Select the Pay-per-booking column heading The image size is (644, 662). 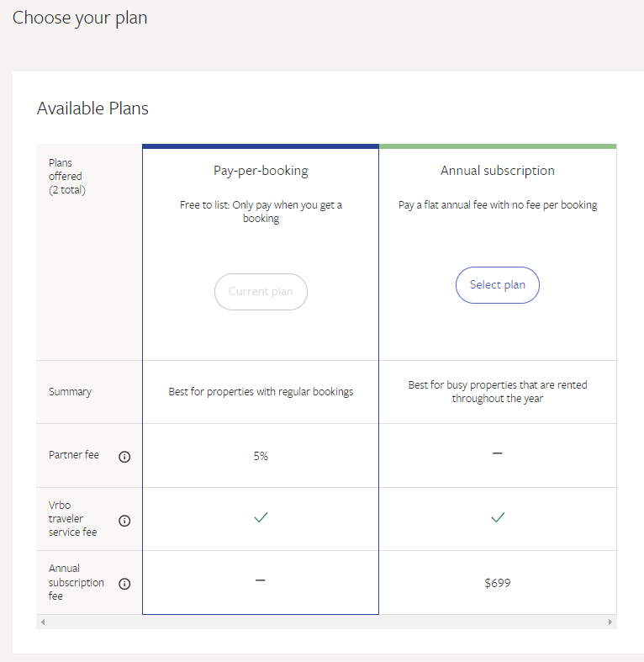coord(261,171)
